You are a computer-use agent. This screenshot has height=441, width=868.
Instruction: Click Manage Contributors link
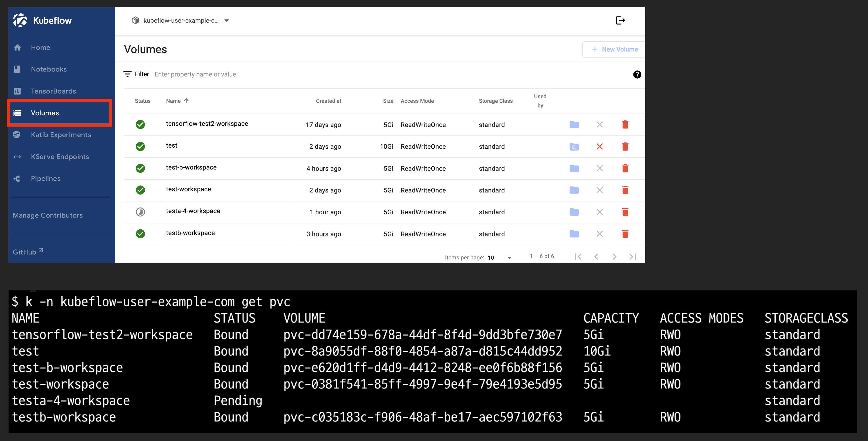(48, 215)
